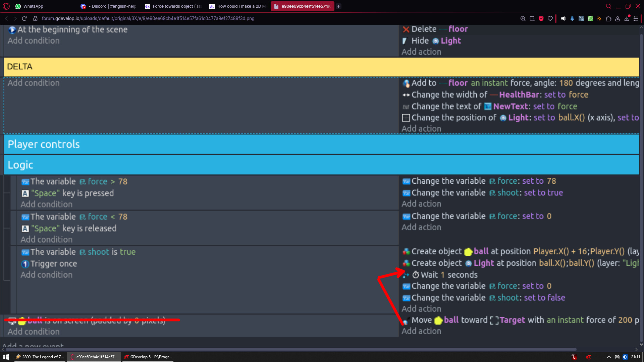This screenshot has width=644, height=362.
Task: Add page to bookmarks heart icon
Action: pos(550,18)
